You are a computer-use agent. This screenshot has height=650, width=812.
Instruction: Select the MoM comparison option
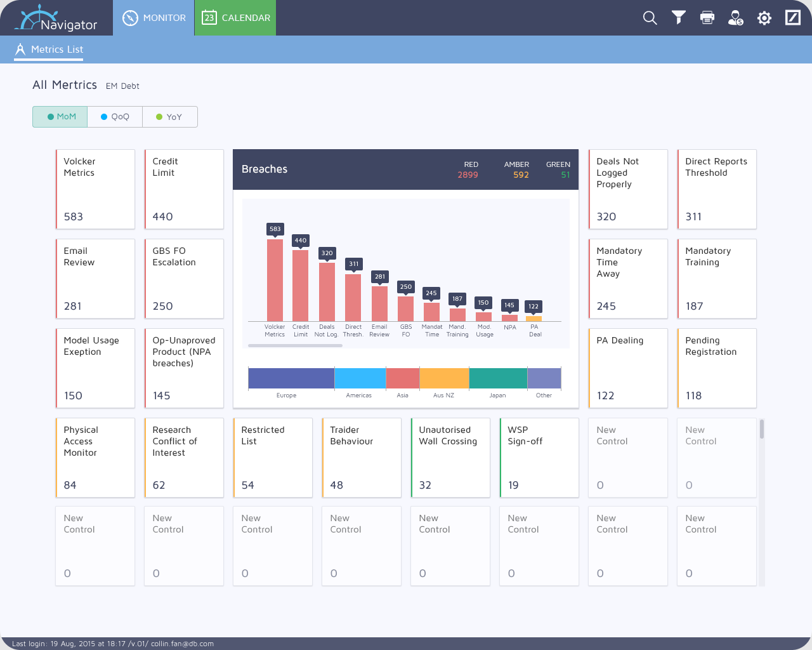coord(60,117)
